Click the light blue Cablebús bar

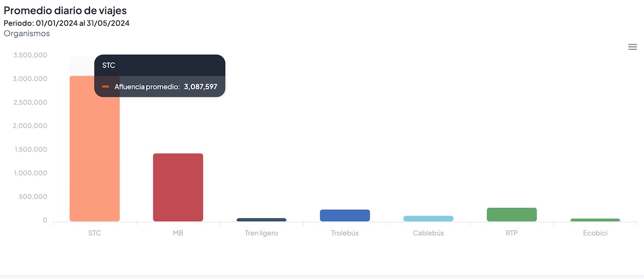[428, 218]
